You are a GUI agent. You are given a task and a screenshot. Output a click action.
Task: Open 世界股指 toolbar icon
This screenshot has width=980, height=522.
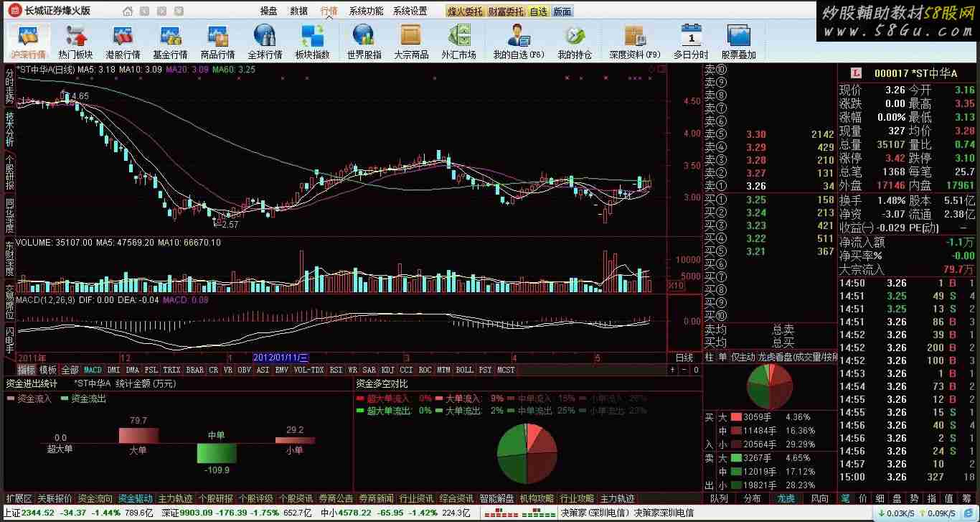(364, 42)
